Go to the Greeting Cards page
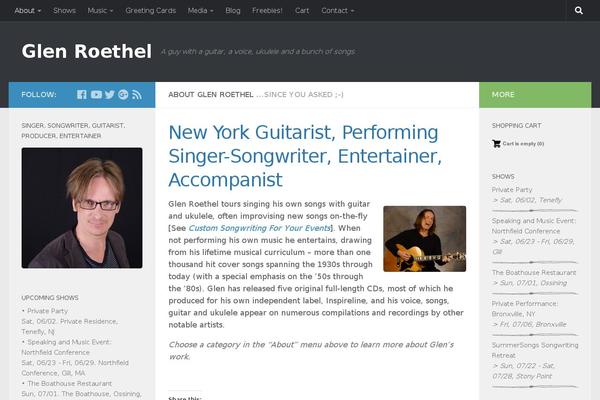Screen dimensions: 600x400 [151, 11]
